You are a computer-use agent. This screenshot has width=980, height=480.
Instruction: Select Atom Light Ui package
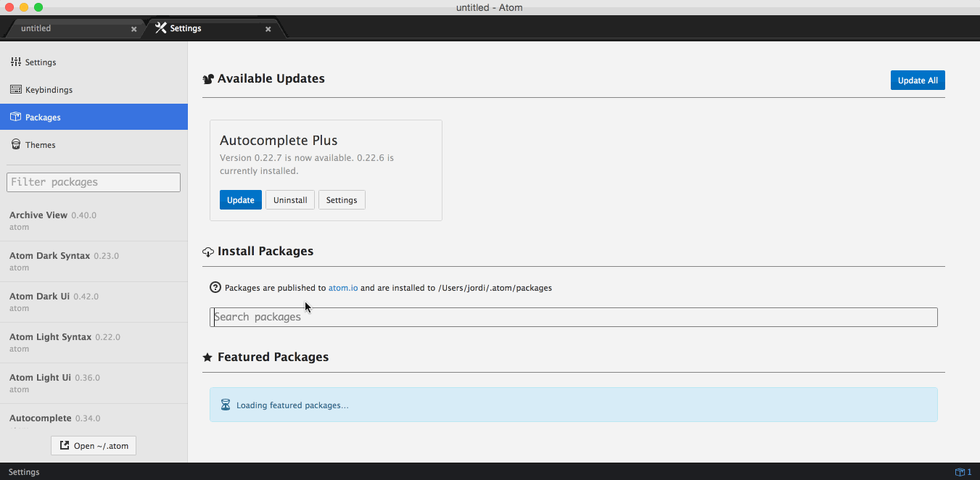point(94,384)
